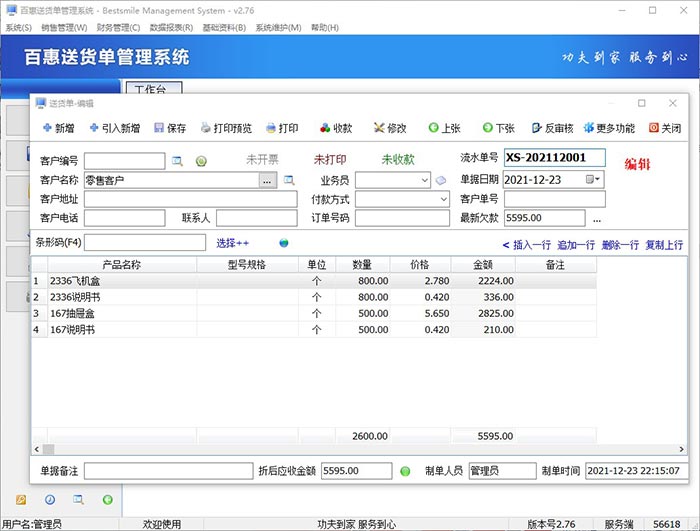Click the orange key icon at bottom left
Image resolution: width=700 pixels, height=531 pixels.
click(x=21, y=500)
